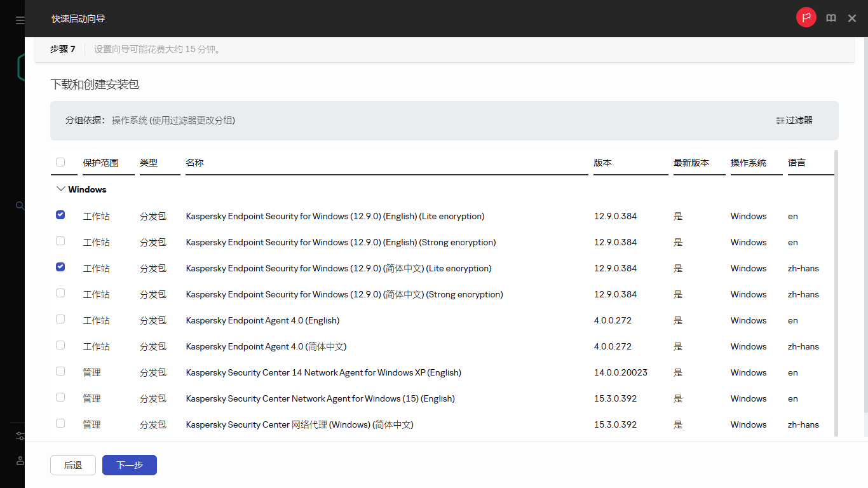Viewport: 868px width, 488px height.
Task: Click the 操作系统 column header
Action: coord(748,163)
